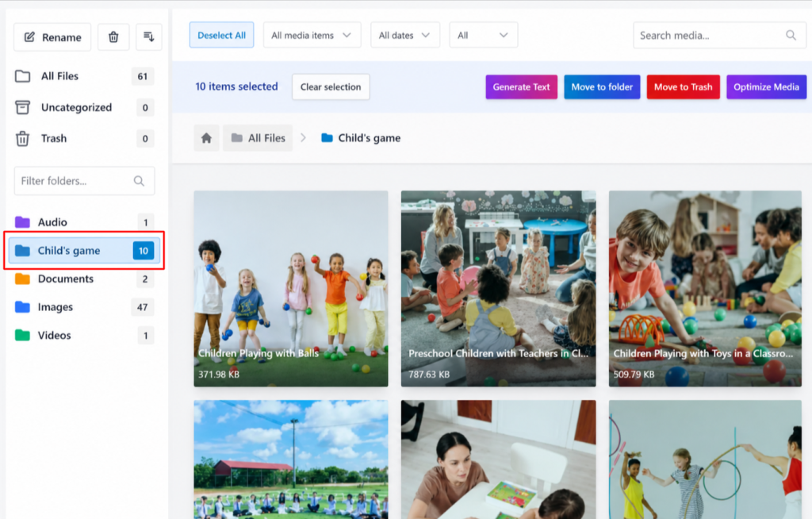
Task: Click the Deselect All button
Action: pyautogui.click(x=222, y=35)
